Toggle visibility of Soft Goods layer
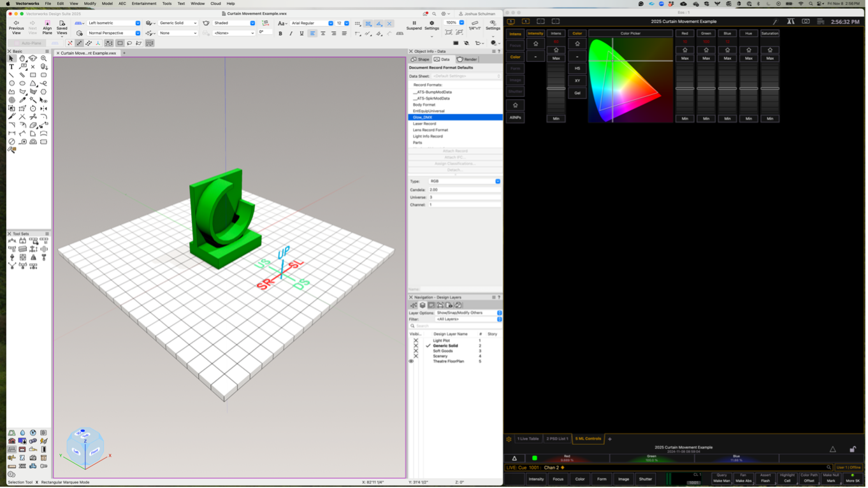868x488 pixels. tap(416, 351)
